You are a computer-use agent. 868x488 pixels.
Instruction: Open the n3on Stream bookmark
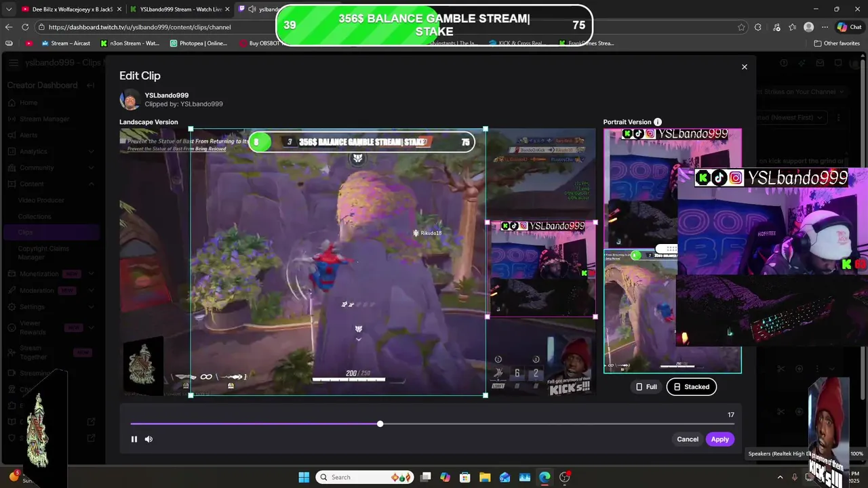point(130,43)
